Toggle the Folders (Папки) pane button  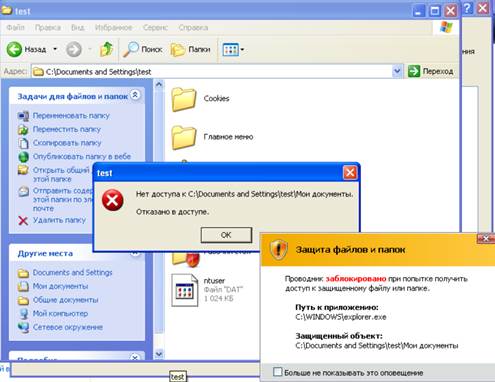tap(190, 50)
